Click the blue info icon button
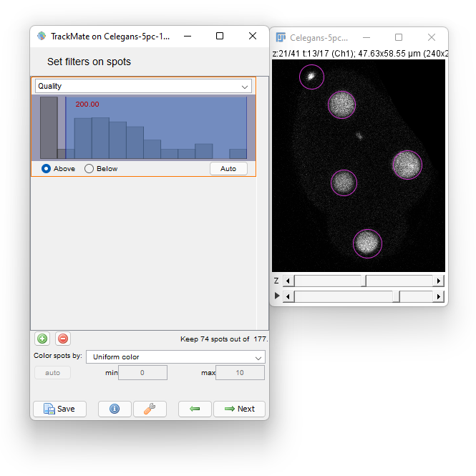 115,409
